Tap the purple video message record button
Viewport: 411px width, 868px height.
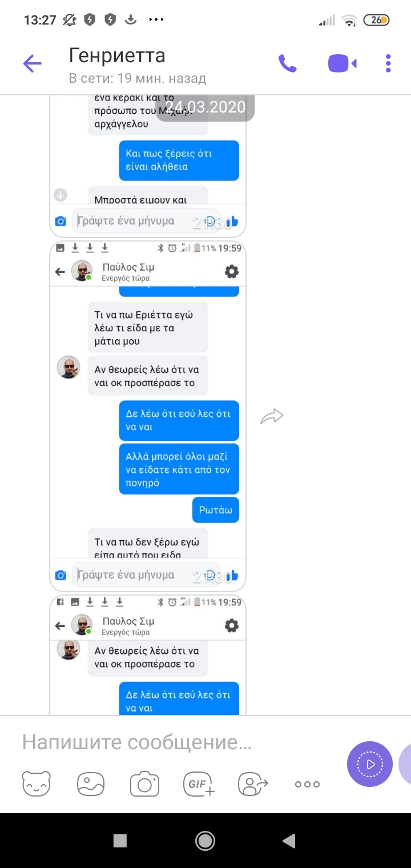pos(370,764)
